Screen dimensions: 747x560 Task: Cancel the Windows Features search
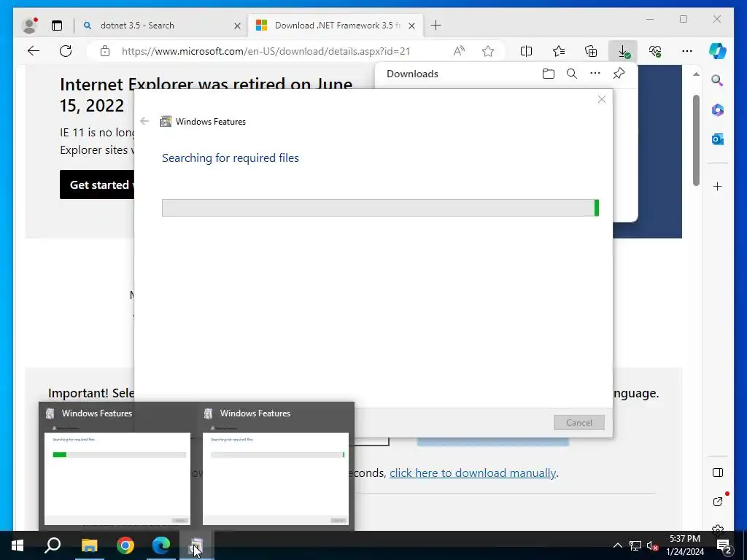click(578, 422)
